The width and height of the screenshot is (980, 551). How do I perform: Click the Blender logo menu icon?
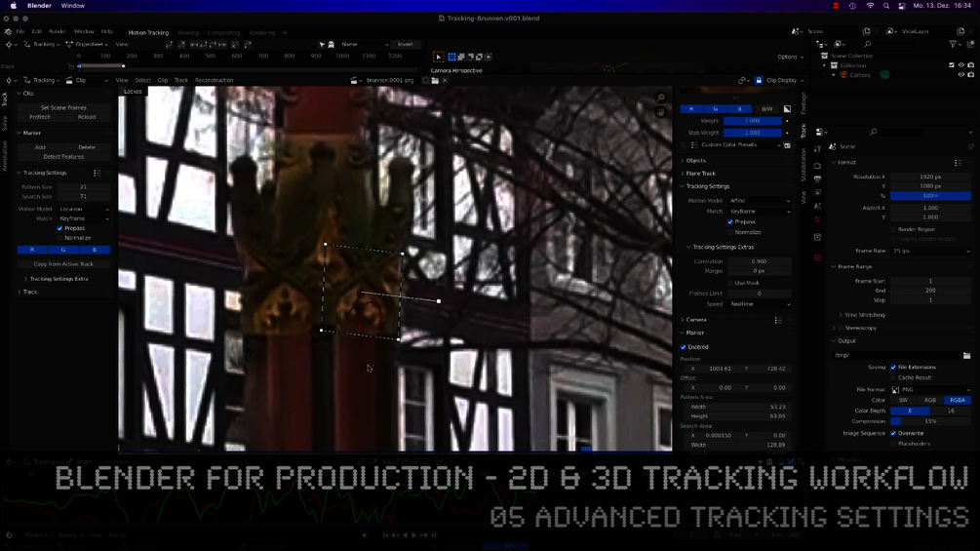[x=8, y=31]
